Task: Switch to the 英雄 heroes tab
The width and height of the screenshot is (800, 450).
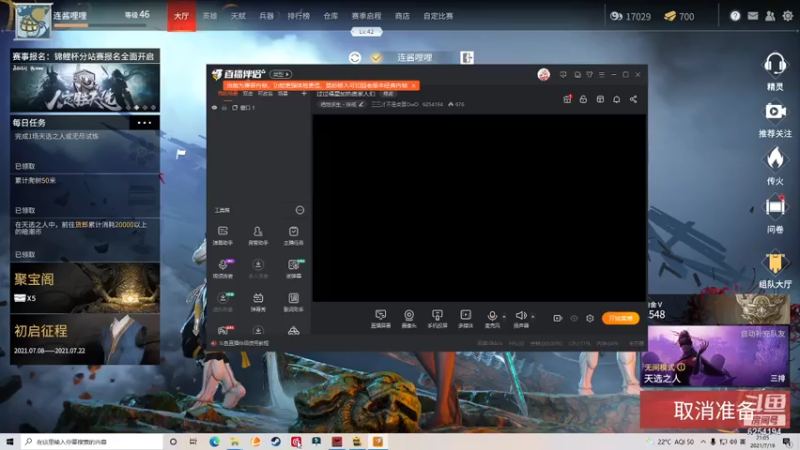Action: point(210,16)
